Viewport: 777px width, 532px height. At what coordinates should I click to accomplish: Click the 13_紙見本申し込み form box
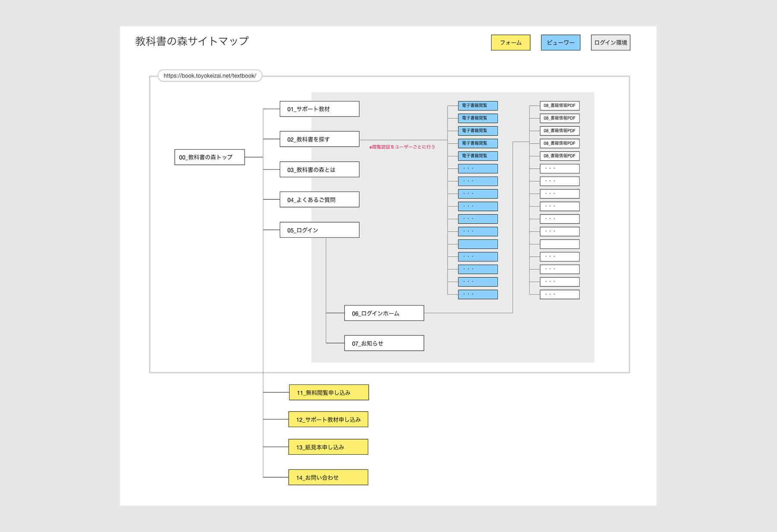pyautogui.click(x=328, y=447)
